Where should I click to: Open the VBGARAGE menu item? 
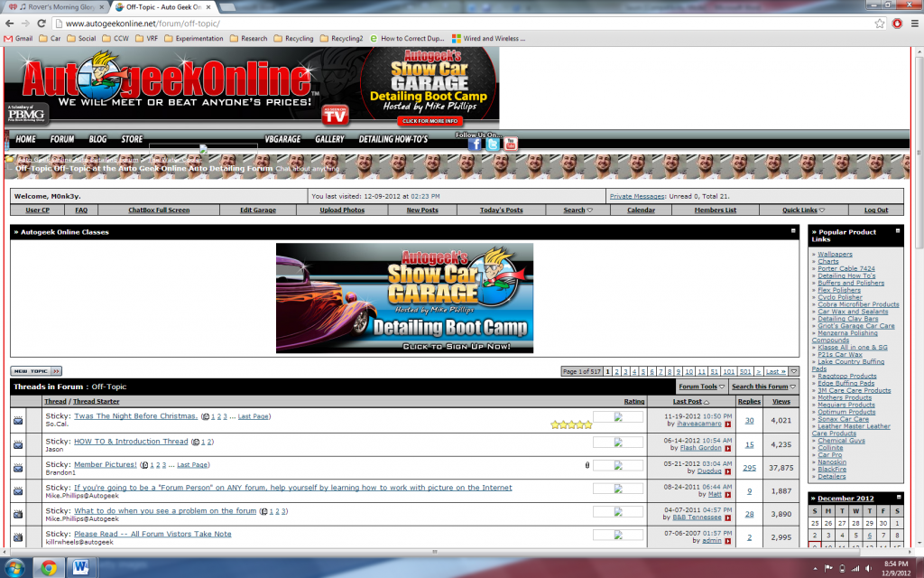[282, 139]
